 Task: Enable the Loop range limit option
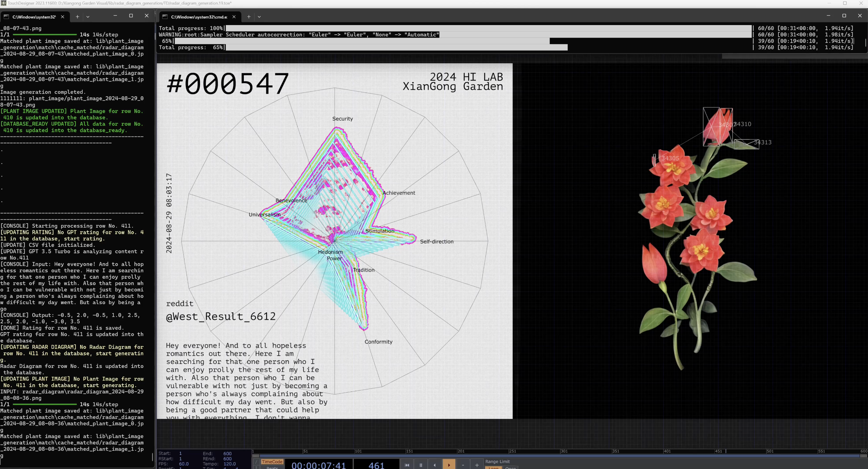[x=493, y=468]
